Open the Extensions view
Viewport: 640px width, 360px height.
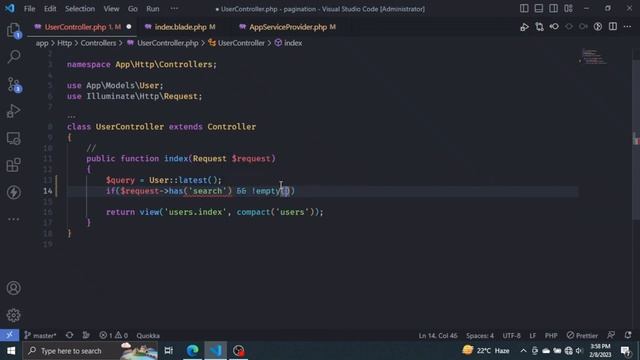(13, 165)
